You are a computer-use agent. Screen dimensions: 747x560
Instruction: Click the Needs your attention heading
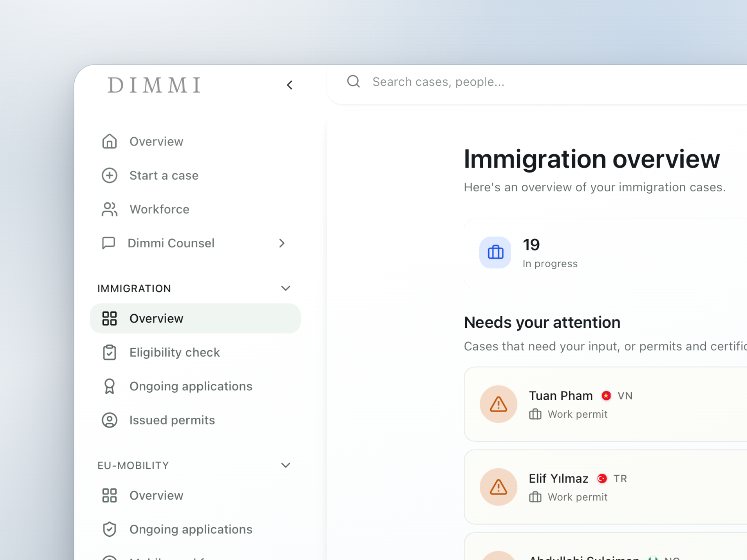coord(542,322)
